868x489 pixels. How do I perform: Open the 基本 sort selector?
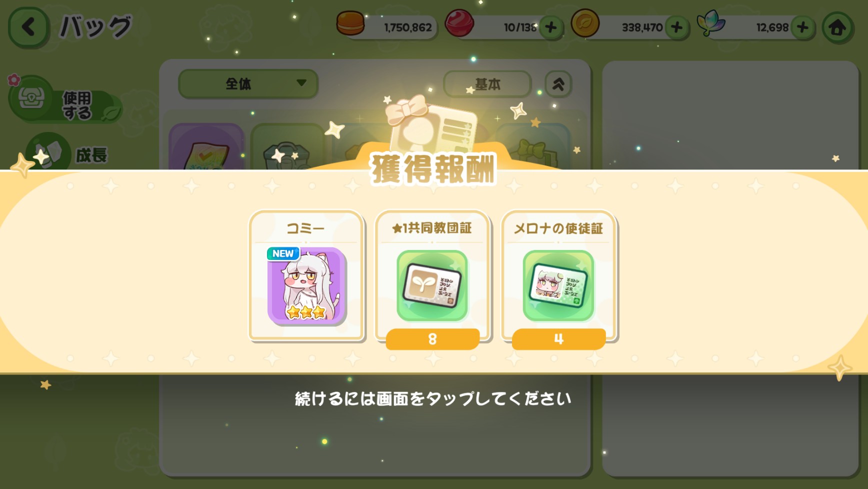[487, 84]
